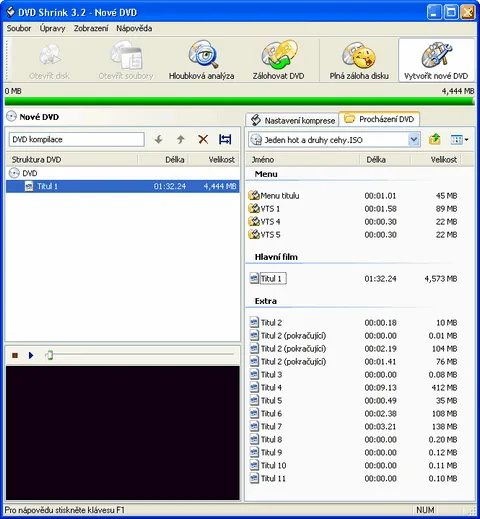This screenshot has width=480, height=519.
Task: Click the move up arrow icon
Action: [181, 139]
